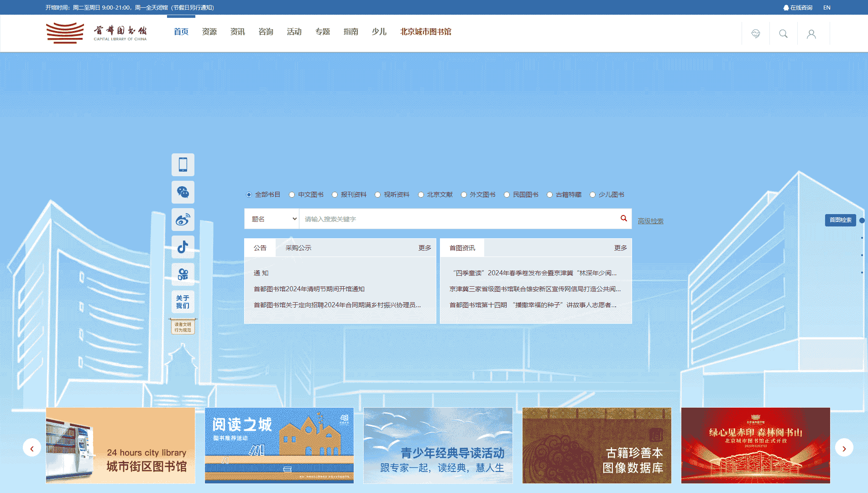Switch language with the EN link
Image resolution: width=868 pixels, height=493 pixels.
(827, 8)
